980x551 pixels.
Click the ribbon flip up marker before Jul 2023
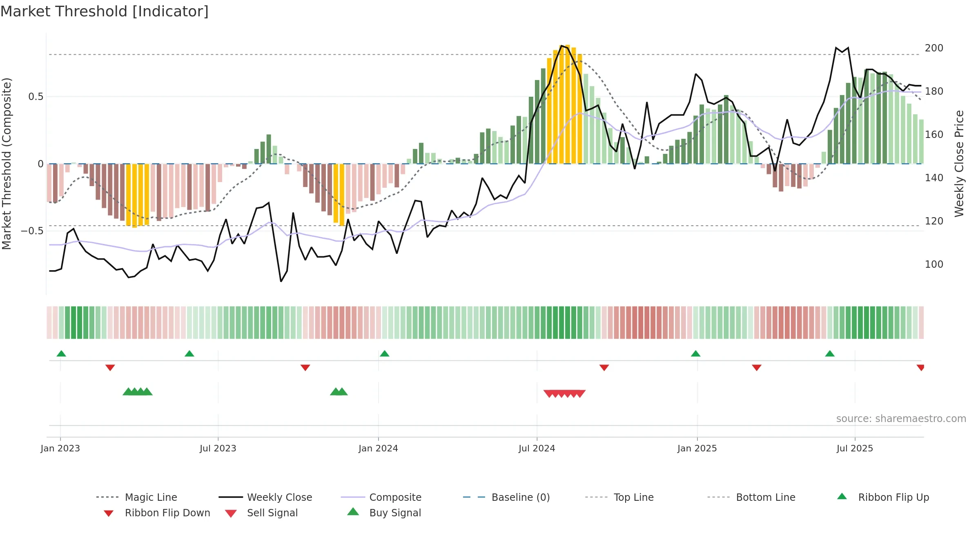click(189, 353)
